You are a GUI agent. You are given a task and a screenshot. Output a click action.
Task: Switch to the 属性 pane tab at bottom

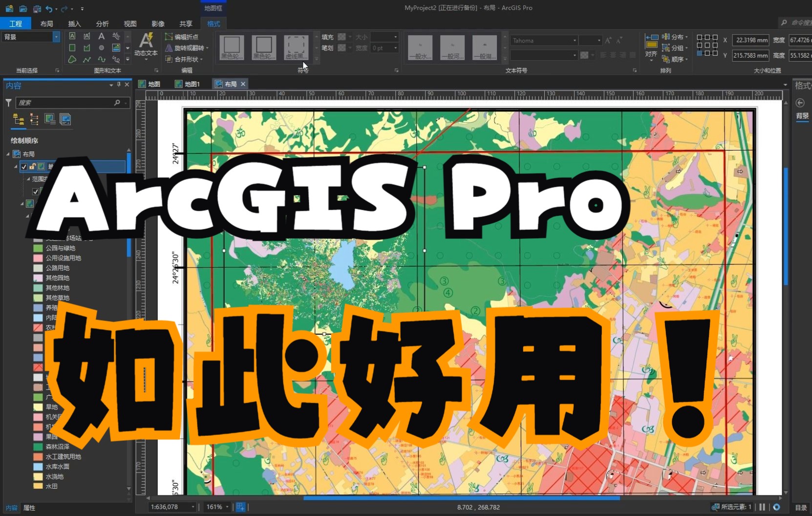(29, 508)
